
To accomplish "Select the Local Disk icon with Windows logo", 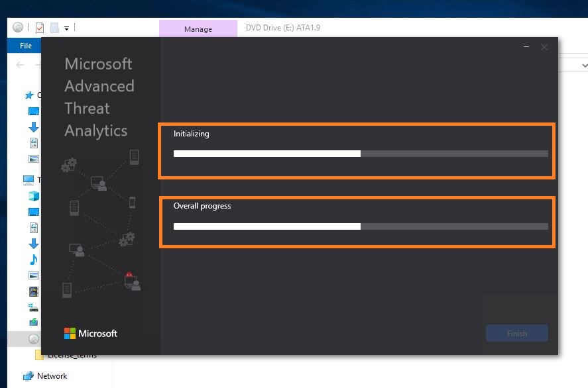I will click(34, 307).
